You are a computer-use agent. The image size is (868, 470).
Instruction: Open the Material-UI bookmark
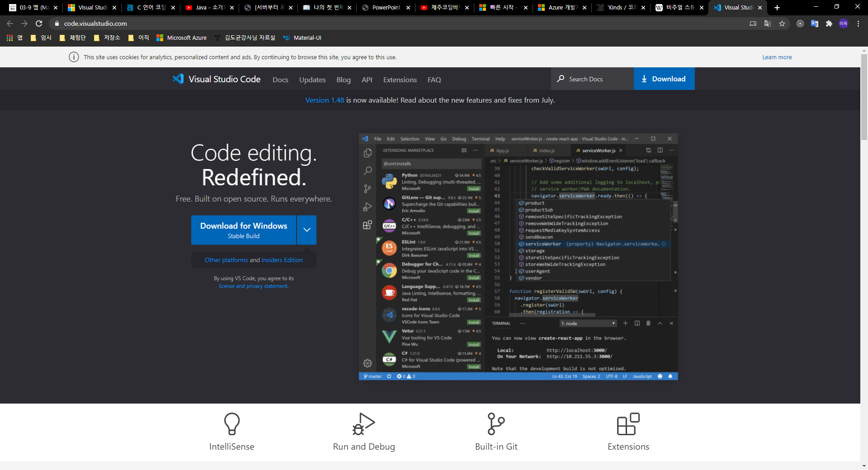302,38
